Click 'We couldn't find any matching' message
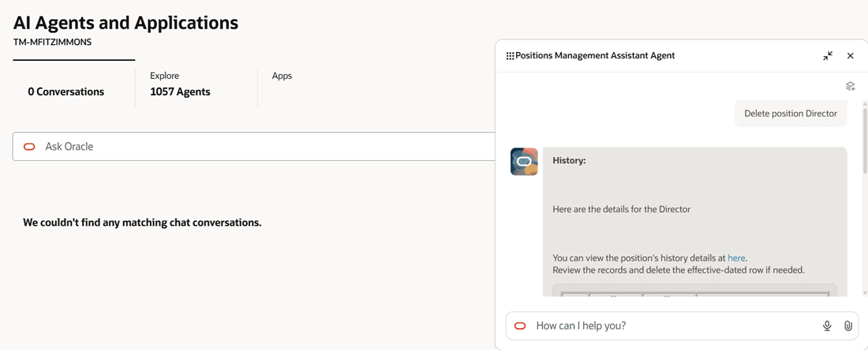Image resolution: width=868 pixels, height=350 pixels. [x=142, y=223]
